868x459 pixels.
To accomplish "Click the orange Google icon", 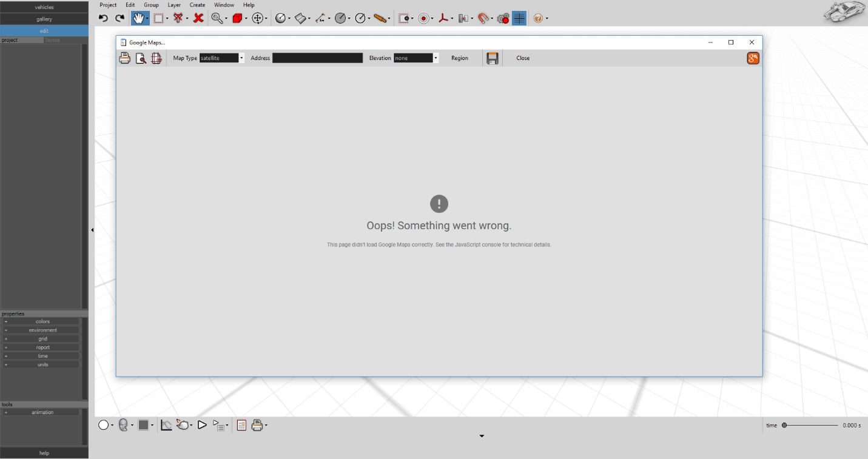I will tap(753, 58).
